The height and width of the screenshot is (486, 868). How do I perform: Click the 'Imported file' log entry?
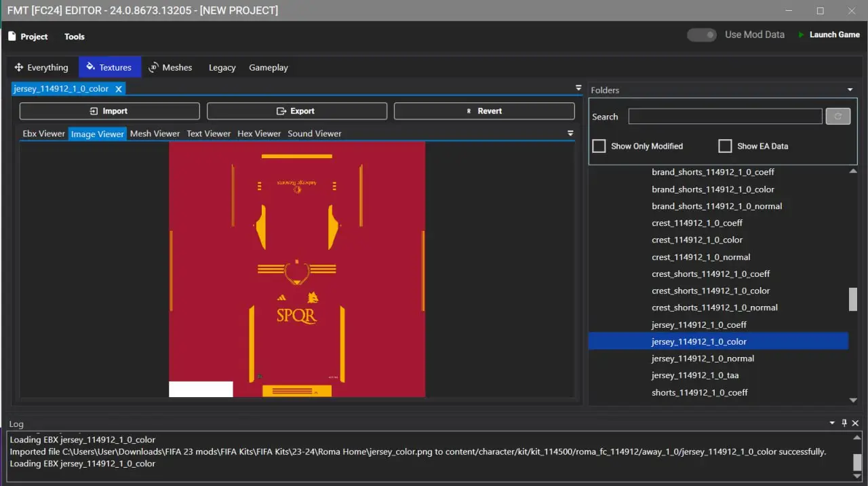click(418, 451)
